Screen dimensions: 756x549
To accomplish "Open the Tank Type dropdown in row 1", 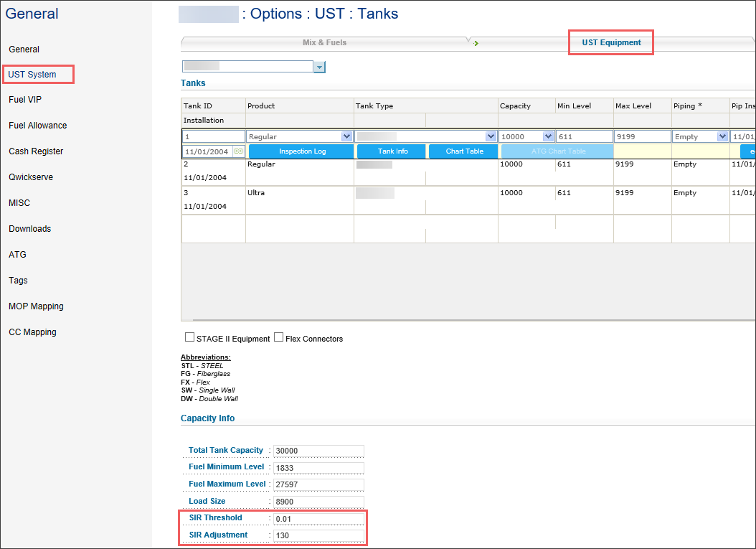I will coord(491,136).
